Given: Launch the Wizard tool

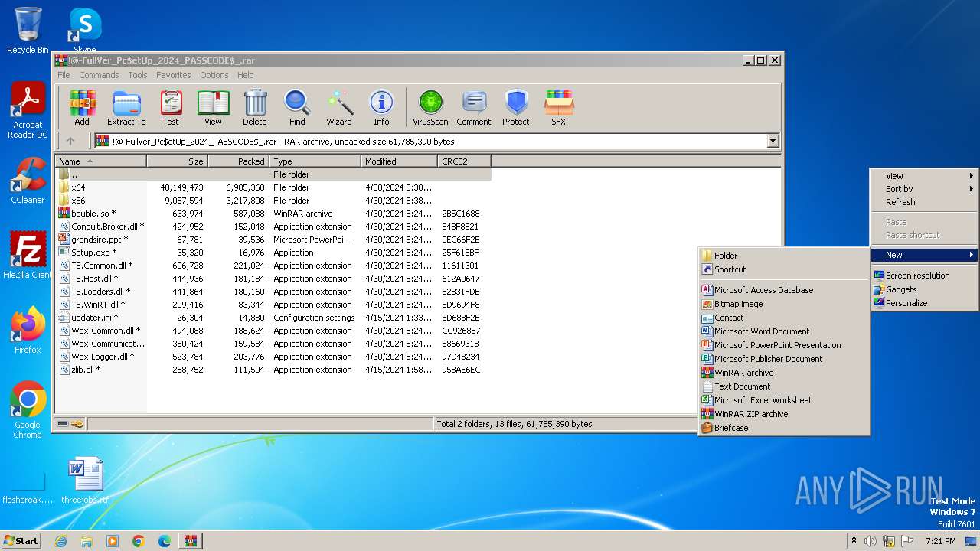Looking at the screenshot, I should coord(339,108).
